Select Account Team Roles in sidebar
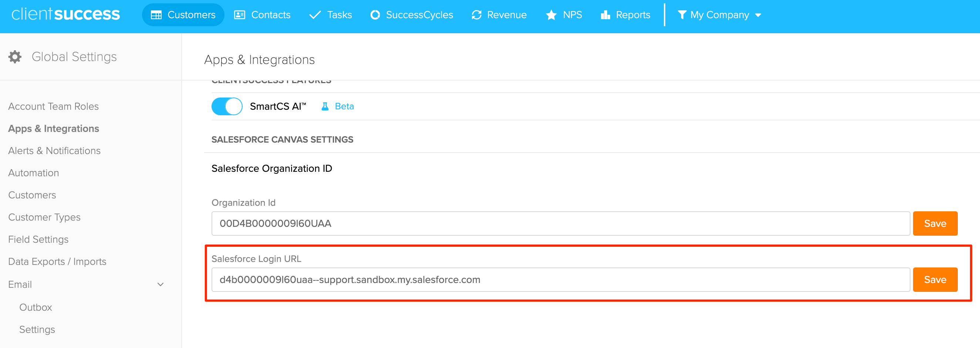980x348 pixels. [53, 106]
